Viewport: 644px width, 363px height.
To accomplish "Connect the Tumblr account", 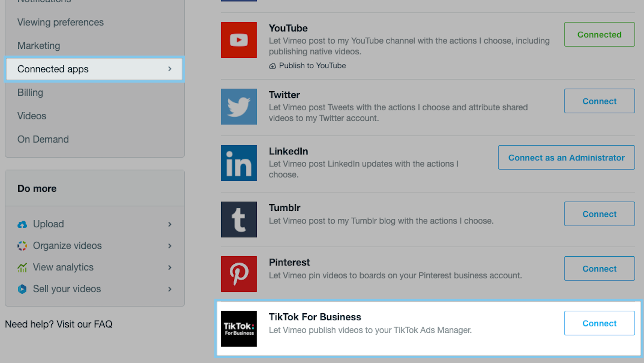I will (x=599, y=214).
